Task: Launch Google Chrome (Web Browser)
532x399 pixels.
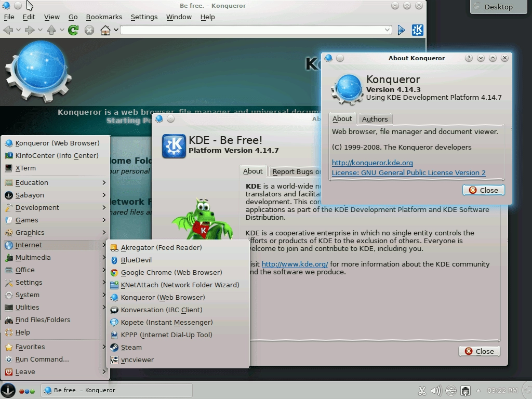Action: [178, 273]
